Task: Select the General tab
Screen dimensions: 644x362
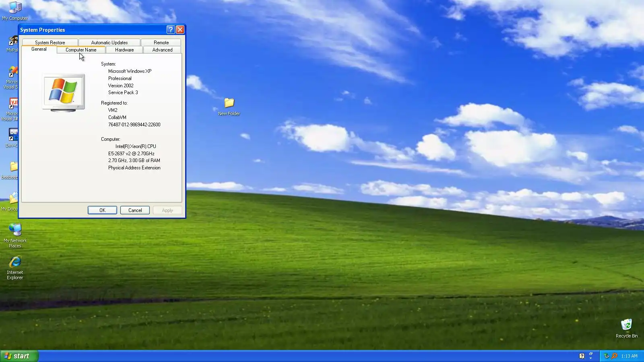Action: (x=39, y=49)
